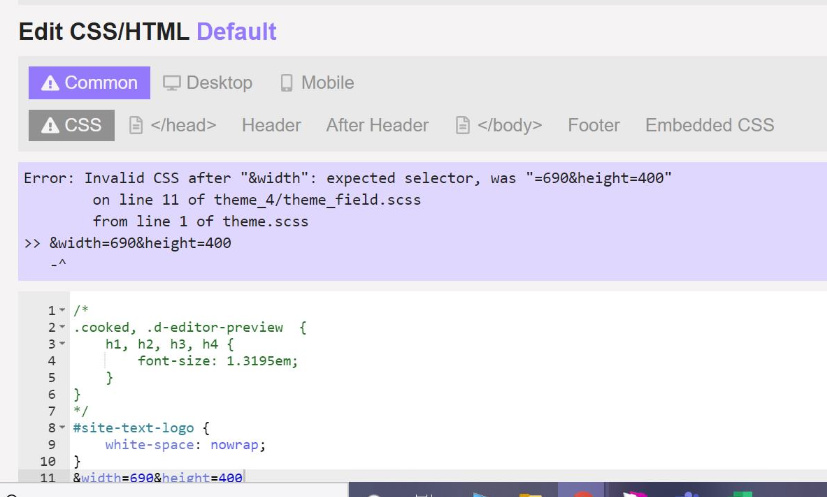Image resolution: width=827 pixels, height=497 pixels.
Task: Switch to the After Header tab
Action: (x=377, y=126)
